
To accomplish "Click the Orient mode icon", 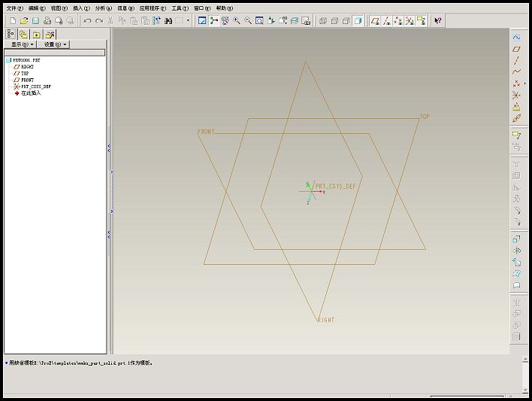I will pyautogui.click(x=225, y=21).
